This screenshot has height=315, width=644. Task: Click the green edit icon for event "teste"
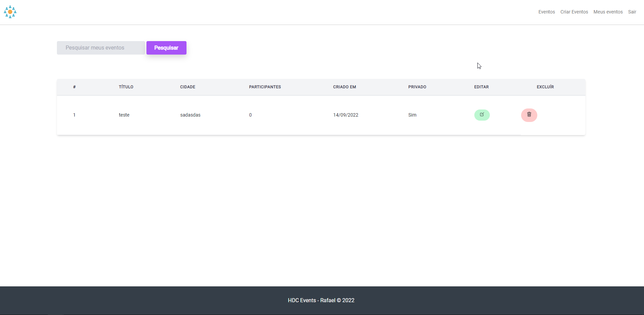(x=482, y=115)
